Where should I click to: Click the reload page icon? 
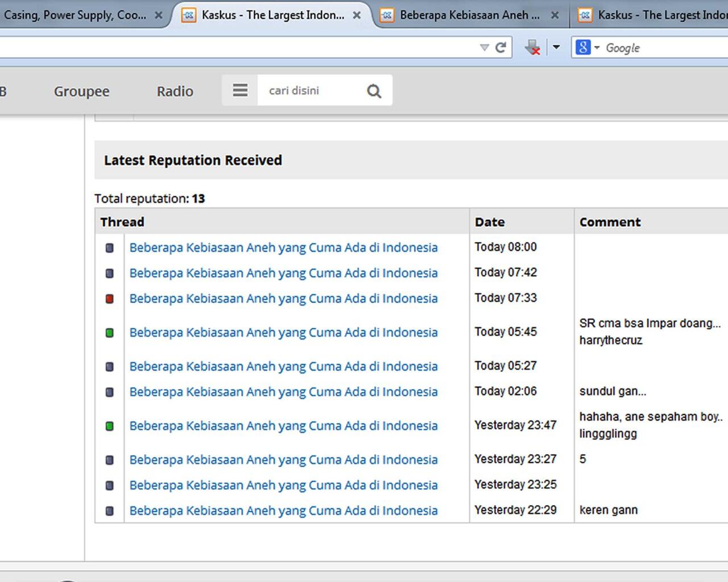pos(500,48)
